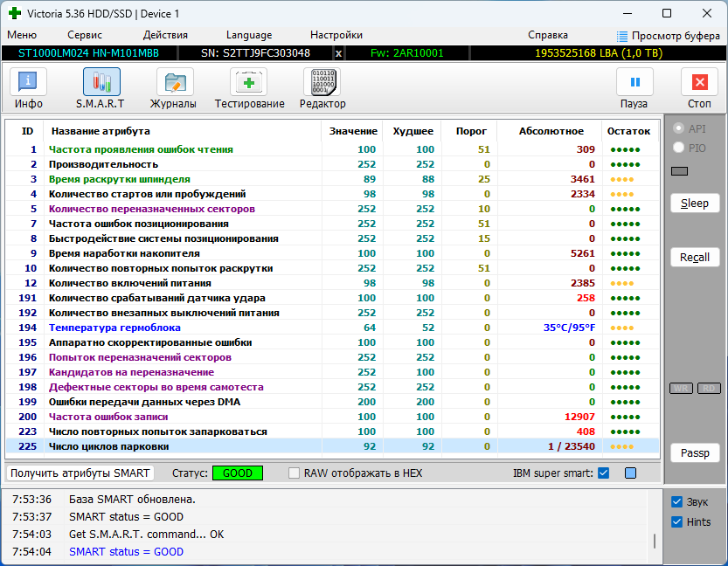
Task: Open the Журналы logs icon
Action: (x=174, y=83)
